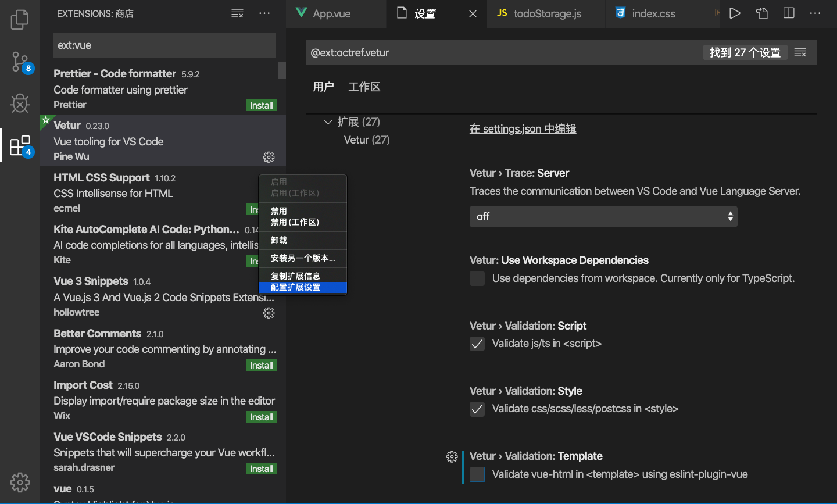
Task: Open settings JSON file icon in toolbar
Action: coord(762,13)
